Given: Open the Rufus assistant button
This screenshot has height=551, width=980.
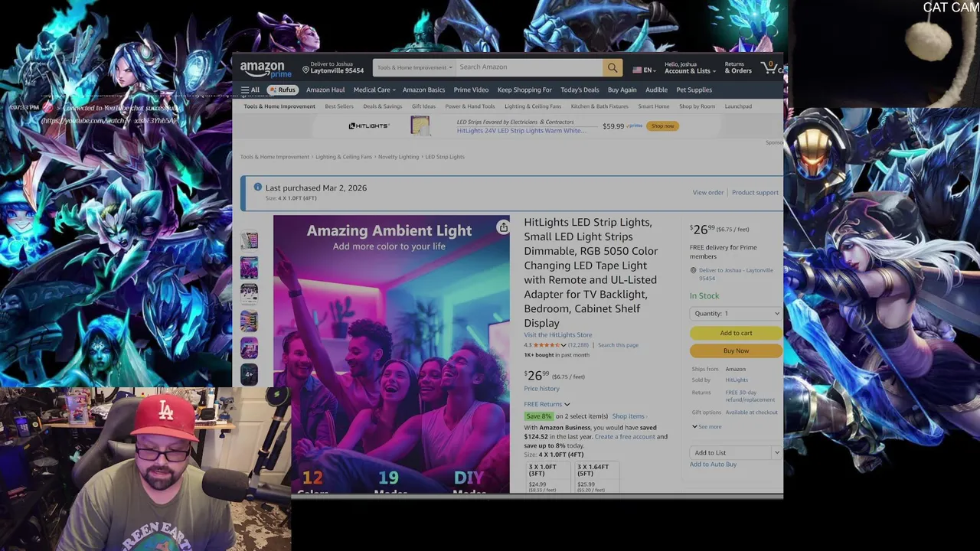Looking at the screenshot, I should [283, 90].
